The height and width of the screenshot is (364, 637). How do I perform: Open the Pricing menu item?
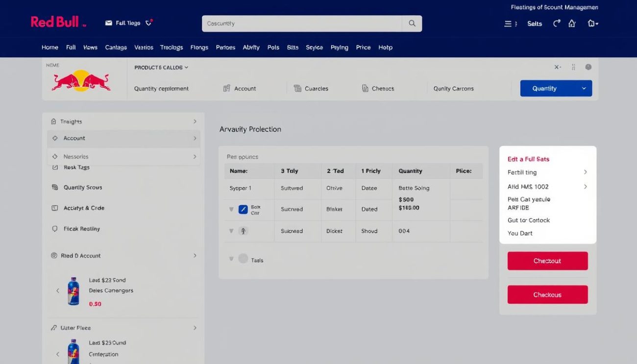point(363,47)
